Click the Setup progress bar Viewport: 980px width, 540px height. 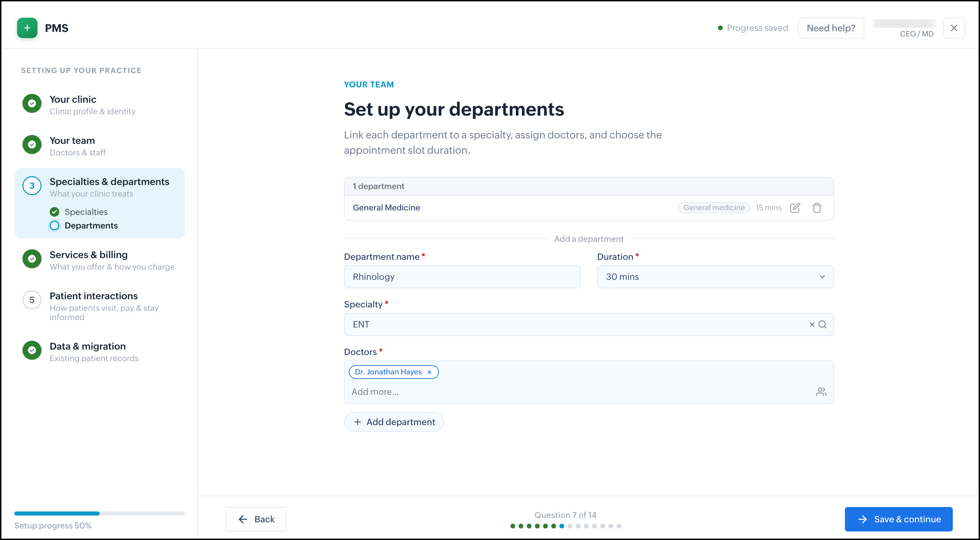tap(100, 513)
